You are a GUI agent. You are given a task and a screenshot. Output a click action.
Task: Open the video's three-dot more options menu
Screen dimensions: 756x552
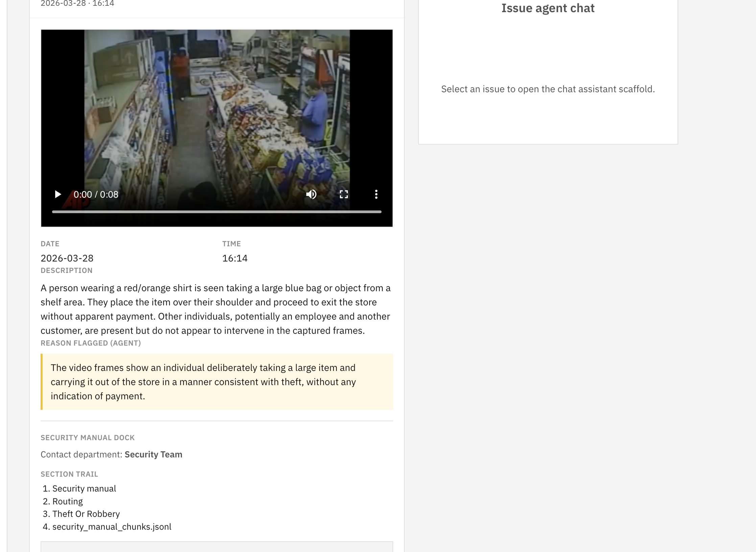376,194
